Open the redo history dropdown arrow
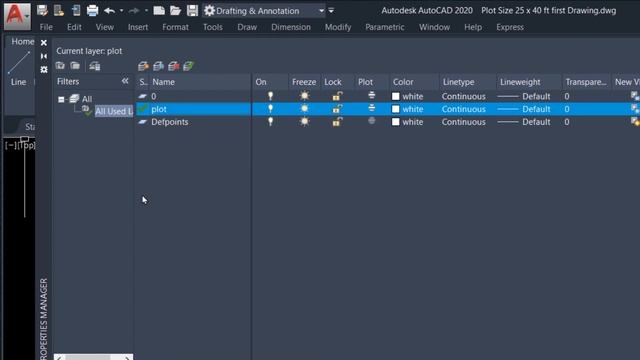This screenshot has height=360, width=640. coord(146,11)
